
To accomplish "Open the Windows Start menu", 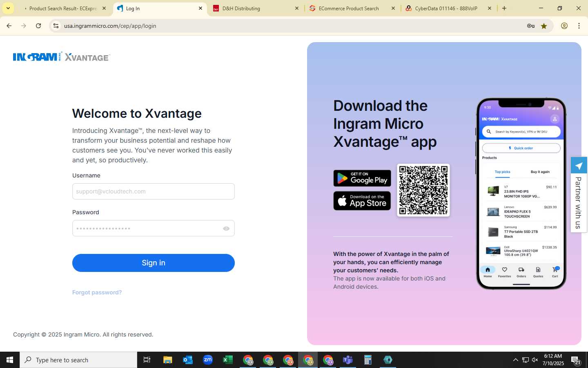I will coord(10,360).
